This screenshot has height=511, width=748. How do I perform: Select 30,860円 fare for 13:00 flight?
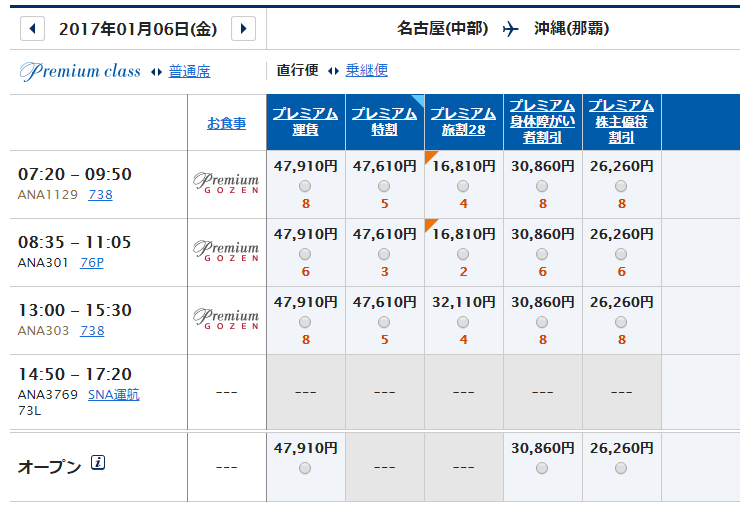pos(542,323)
